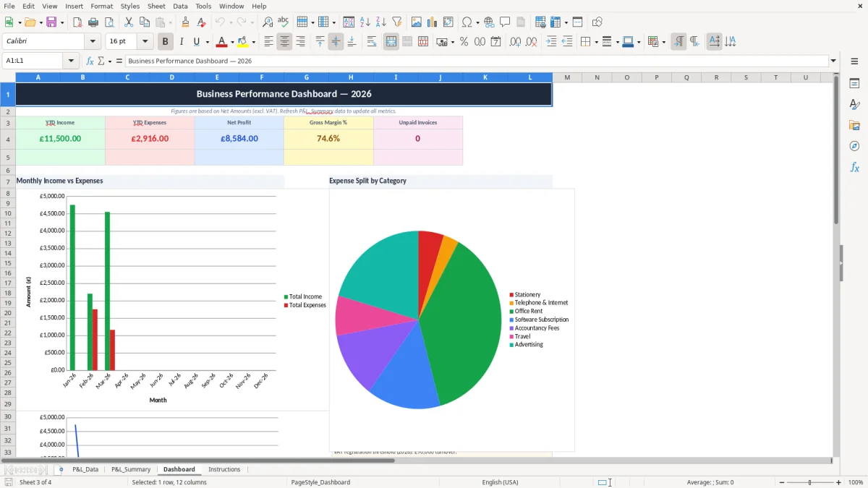Toggle Underline formatting
The height and width of the screenshot is (488, 868).
(197, 42)
